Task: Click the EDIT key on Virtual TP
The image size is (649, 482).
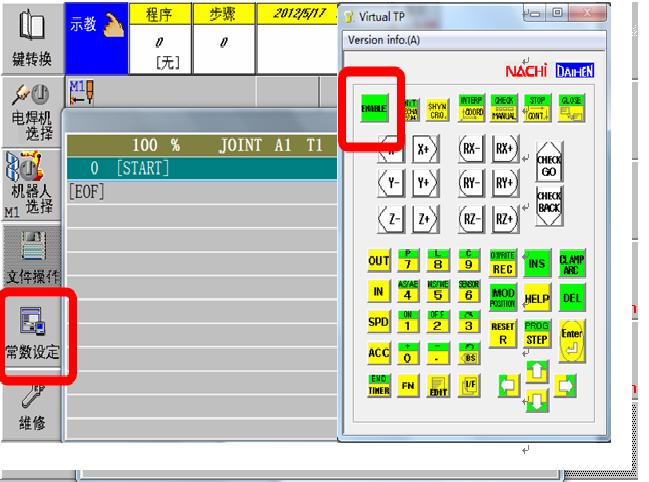Action: point(436,386)
